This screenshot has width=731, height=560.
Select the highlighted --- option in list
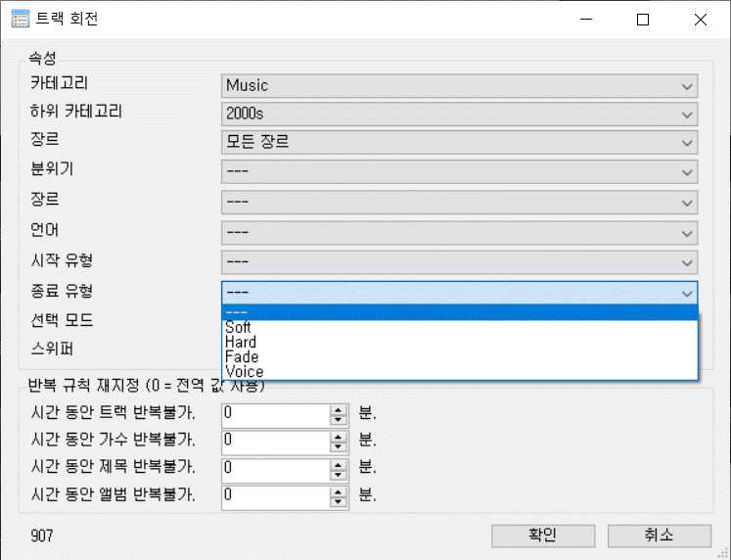(x=460, y=312)
